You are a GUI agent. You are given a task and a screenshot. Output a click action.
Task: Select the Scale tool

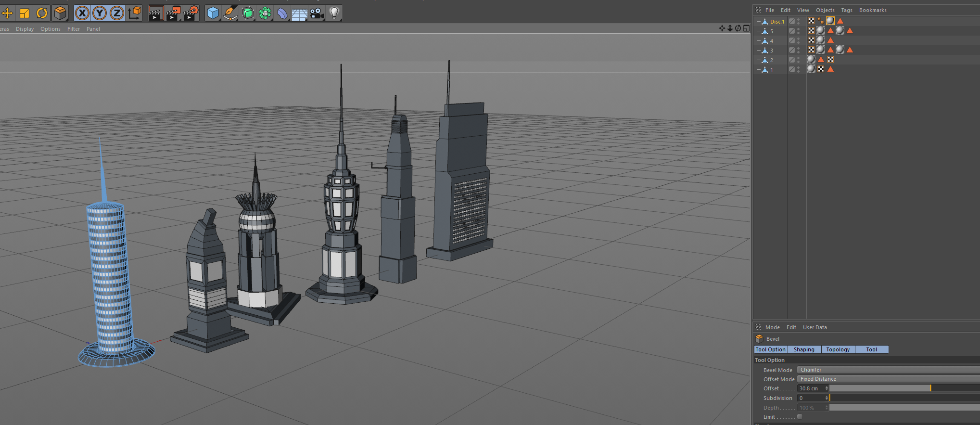click(x=25, y=13)
